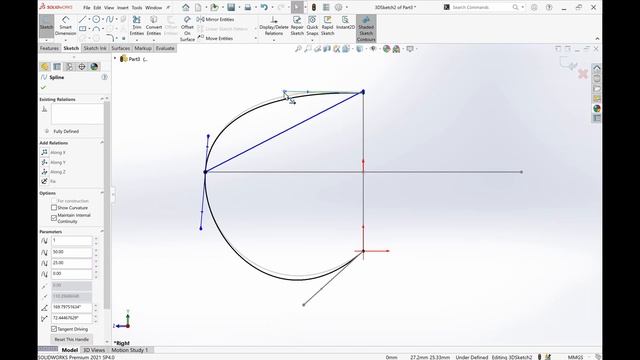Confirm spline with green checkmark
Viewport: 640px width, 360px height.
coord(44,87)
